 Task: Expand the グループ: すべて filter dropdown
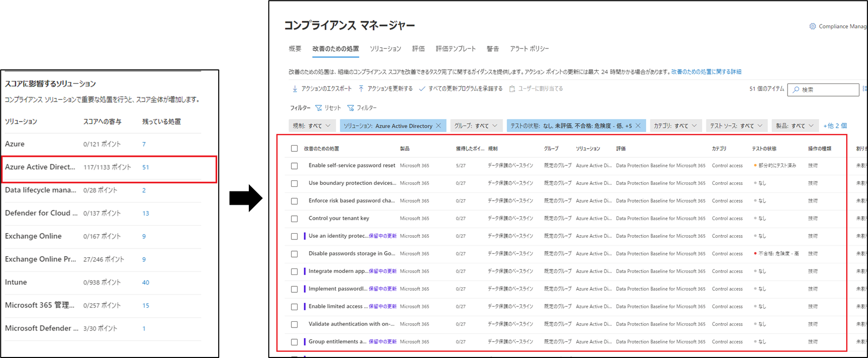pos(477,126)
